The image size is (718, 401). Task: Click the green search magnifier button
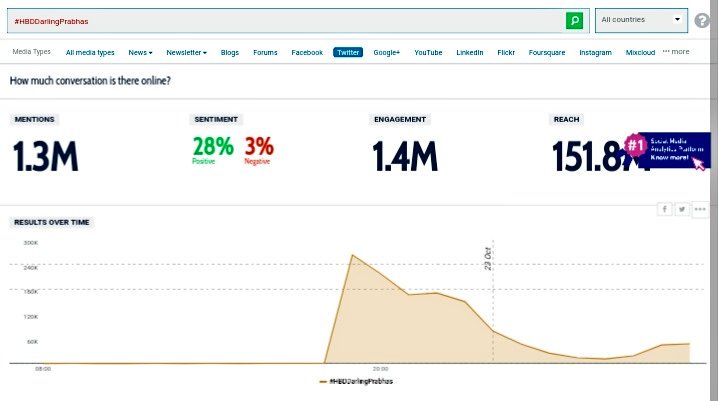(574, 21)
